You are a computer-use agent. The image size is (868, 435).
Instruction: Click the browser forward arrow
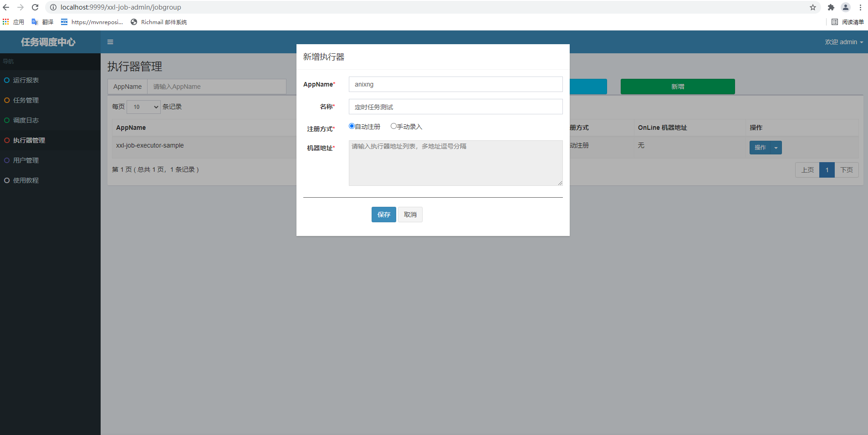coord(20,7)
